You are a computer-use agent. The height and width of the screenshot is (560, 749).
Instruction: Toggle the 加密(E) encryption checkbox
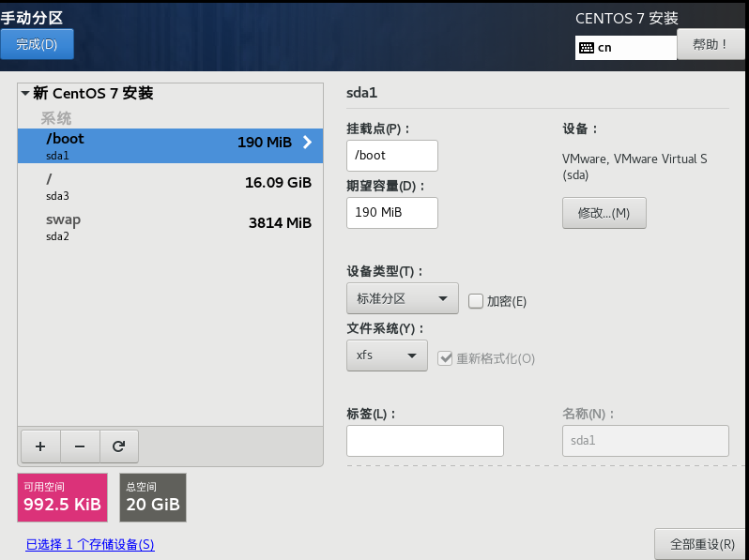point(475,301)
